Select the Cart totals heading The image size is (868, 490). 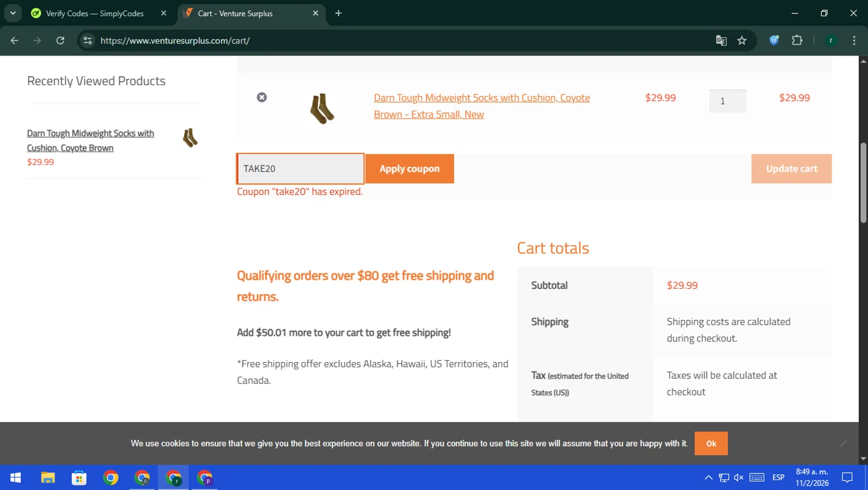coord(553,248)
